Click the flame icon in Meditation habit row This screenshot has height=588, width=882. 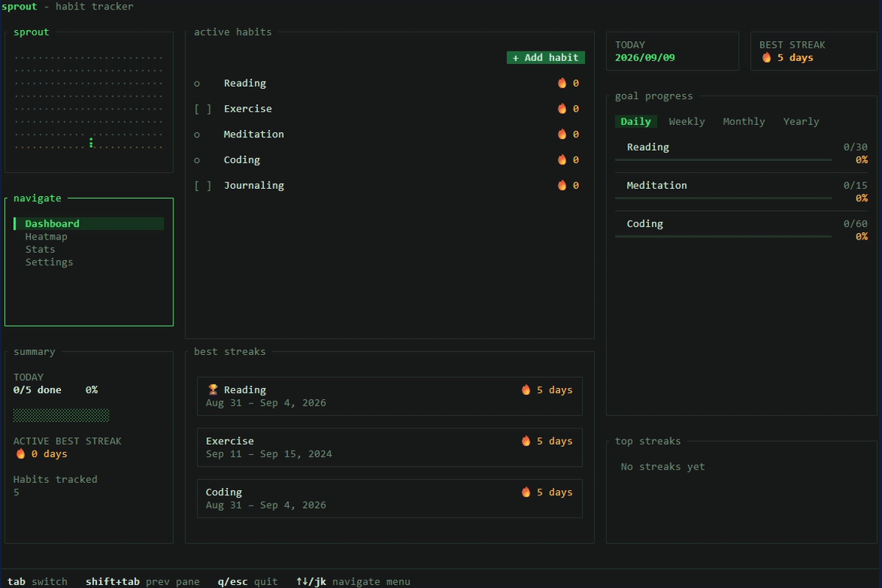point(562,135)
